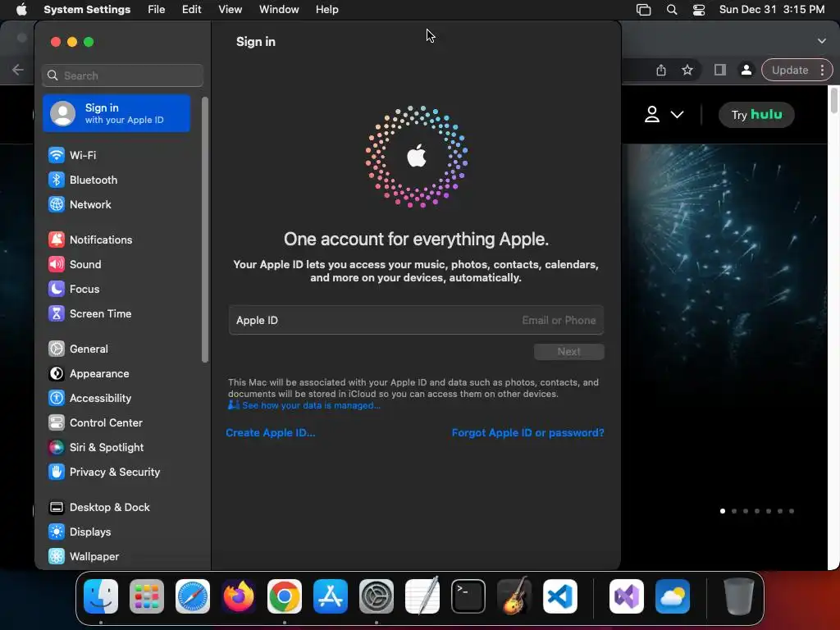840x630 pixels.
Task: Click the Next button
Action: click(569, 352)
